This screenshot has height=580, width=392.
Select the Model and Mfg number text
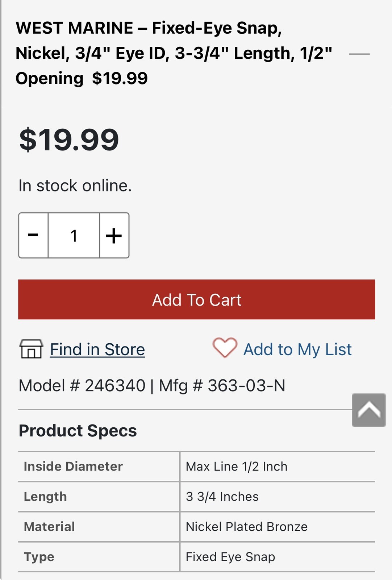point(152,385)
